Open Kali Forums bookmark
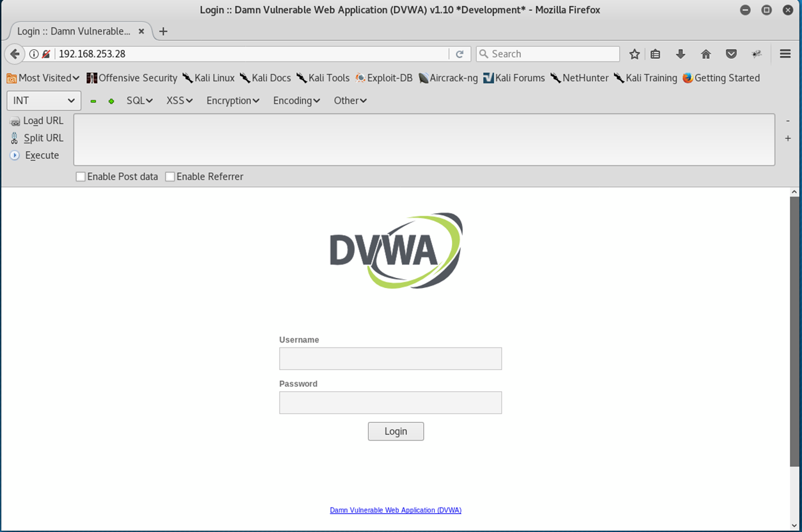The width and height of the screenshot is (802, 532). click(514, 78)
